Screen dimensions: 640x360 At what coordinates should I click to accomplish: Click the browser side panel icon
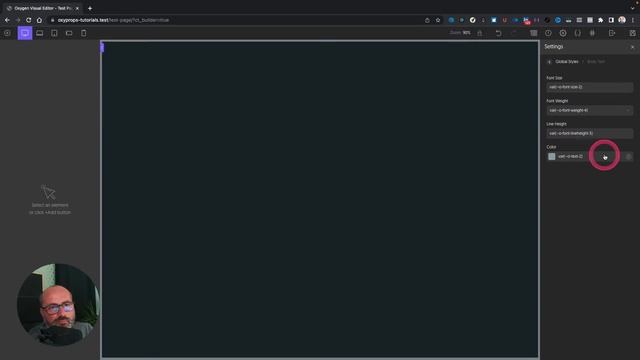611,20
